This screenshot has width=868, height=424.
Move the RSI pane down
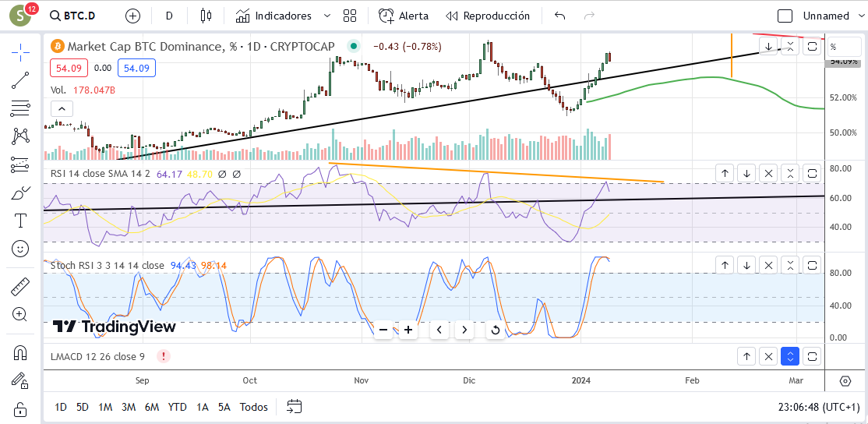[x=746, y=174]
